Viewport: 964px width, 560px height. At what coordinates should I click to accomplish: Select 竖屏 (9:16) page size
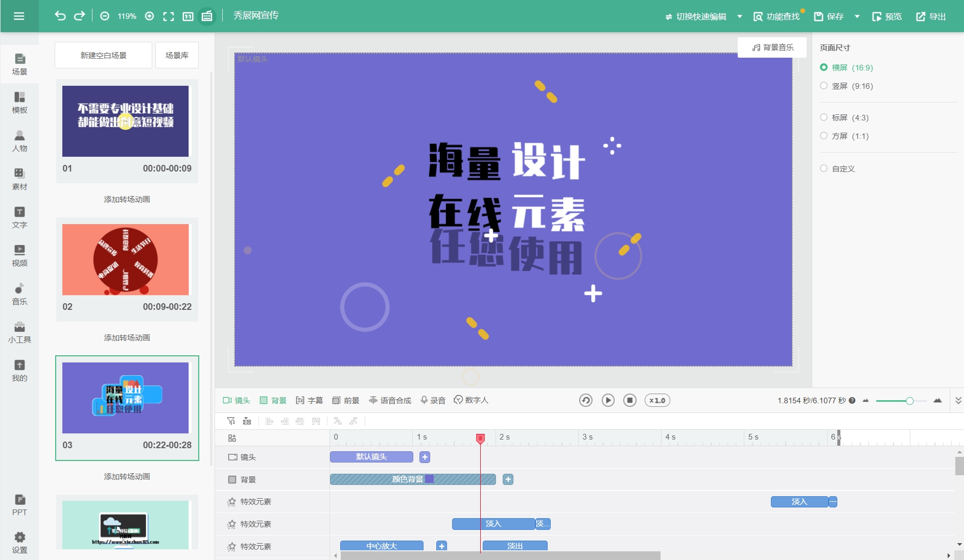point(824,86)
